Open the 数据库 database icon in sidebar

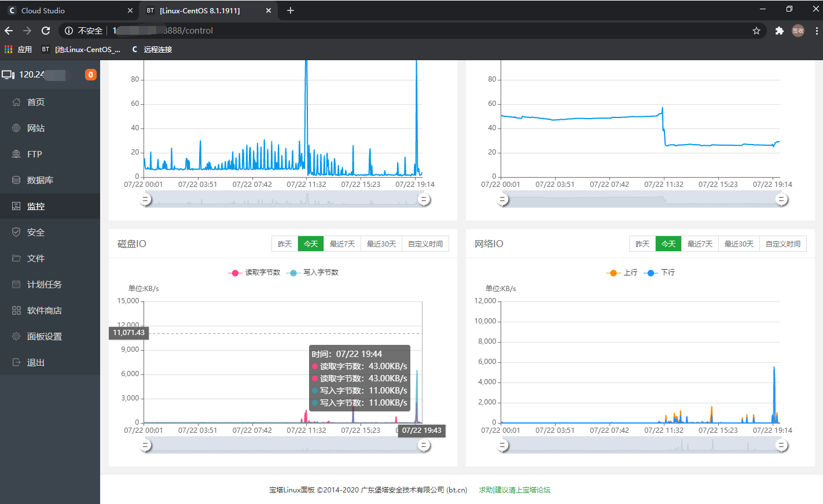pyautogui.click(x=16, y=180)
